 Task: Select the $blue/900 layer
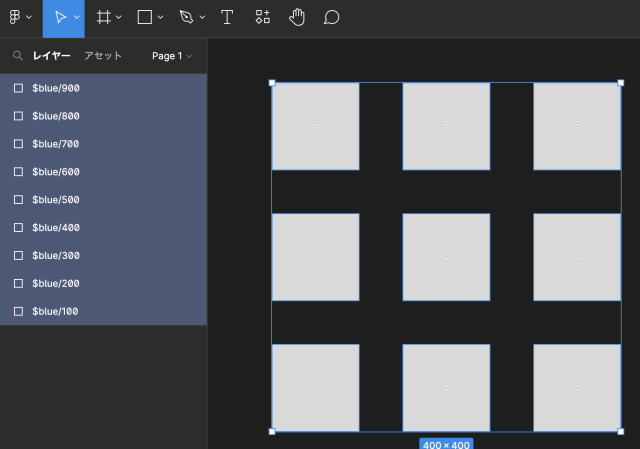point(103,88)
